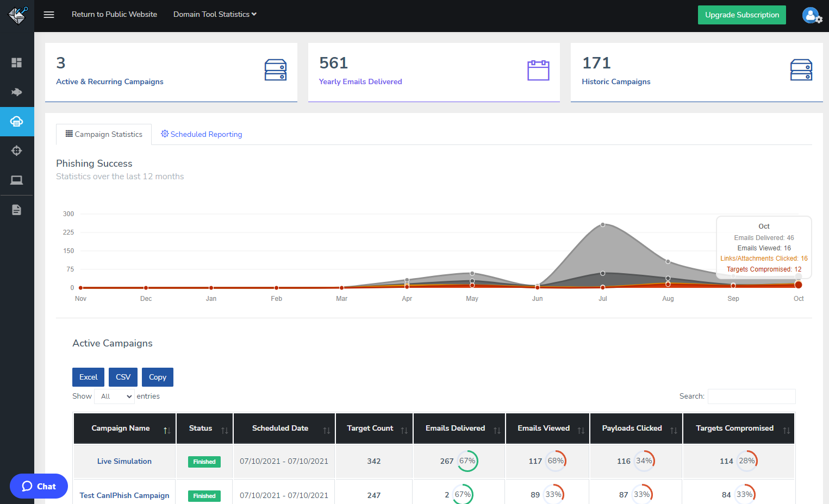Select the Campaign Statistics tab

pos(103,134)
